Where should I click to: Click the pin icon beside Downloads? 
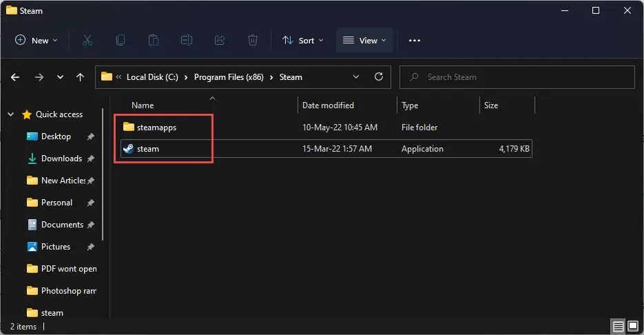coord(91,159)
